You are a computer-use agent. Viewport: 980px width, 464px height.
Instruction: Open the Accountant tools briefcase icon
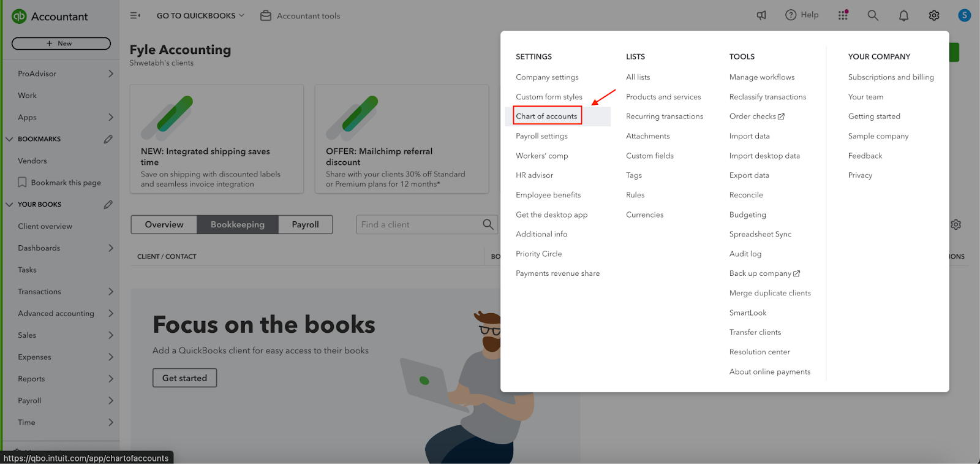266,15
